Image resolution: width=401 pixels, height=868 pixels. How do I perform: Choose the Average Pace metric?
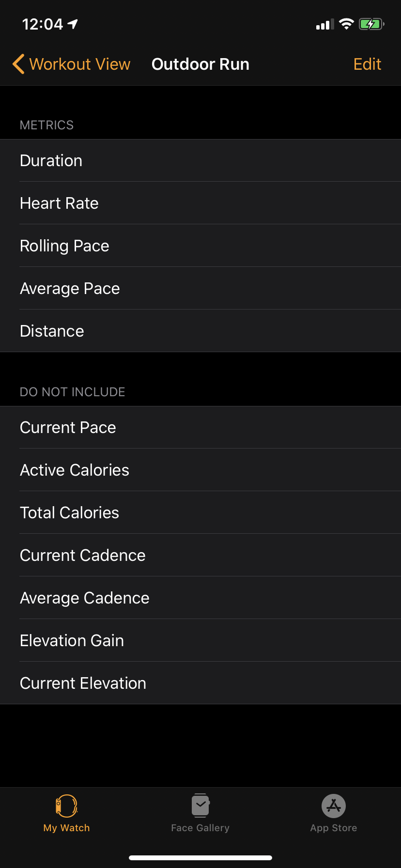[x=200, y=289]
